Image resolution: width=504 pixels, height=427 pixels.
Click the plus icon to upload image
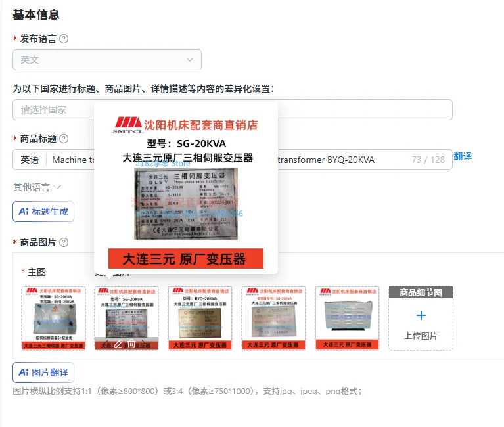[421, 315]
